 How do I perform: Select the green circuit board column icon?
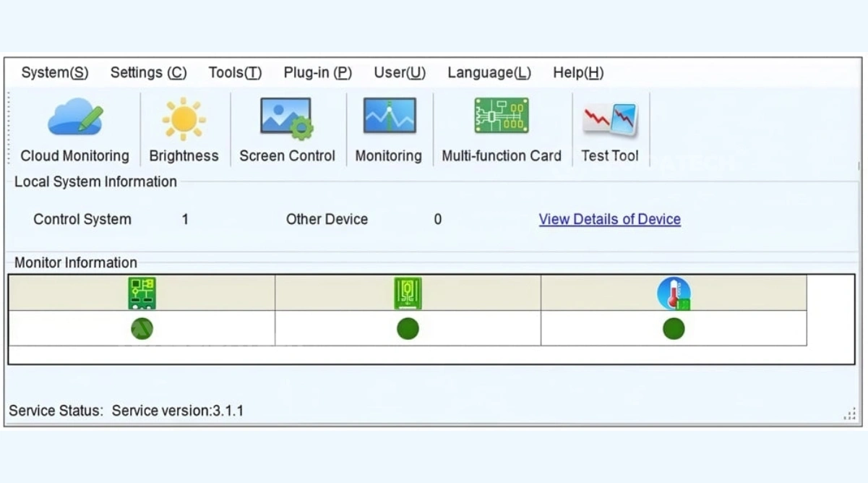click(142, 294)
